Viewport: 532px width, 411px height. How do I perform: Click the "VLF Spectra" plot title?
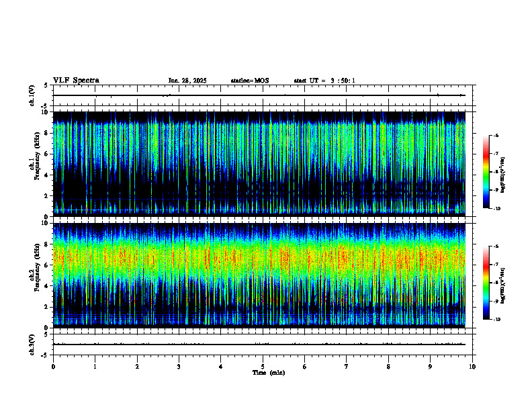point(76,81)
